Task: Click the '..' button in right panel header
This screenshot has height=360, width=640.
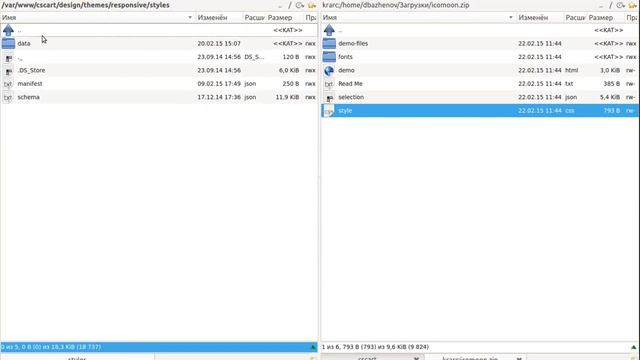Action: [601, 6]
